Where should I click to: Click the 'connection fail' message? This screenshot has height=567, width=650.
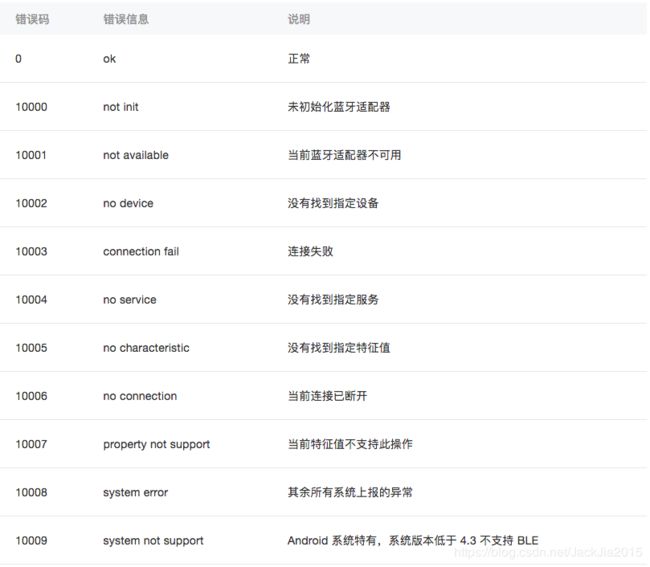141,251
